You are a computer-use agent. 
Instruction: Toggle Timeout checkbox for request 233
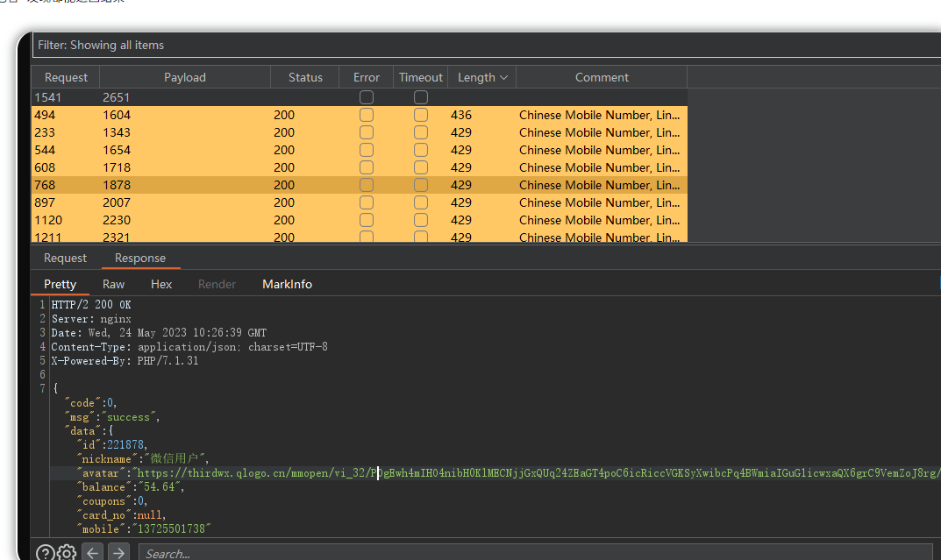coord(421,132)
